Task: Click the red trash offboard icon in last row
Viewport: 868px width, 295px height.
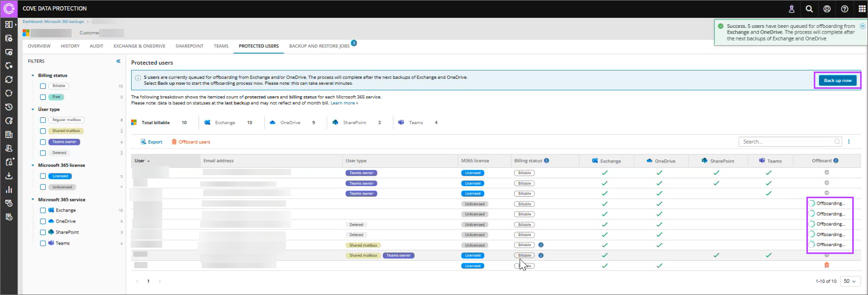Action: click(826, 266)
